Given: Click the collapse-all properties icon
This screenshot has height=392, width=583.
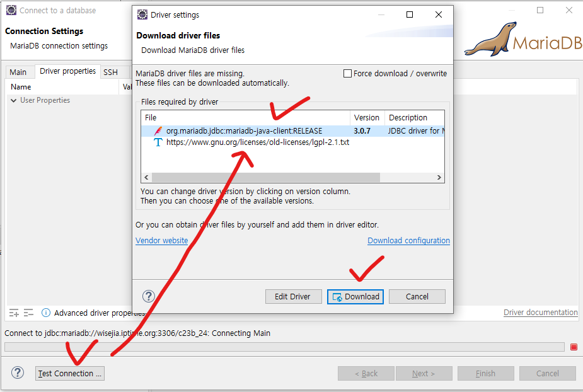Looking at the screenshot, I should (28, 313).
